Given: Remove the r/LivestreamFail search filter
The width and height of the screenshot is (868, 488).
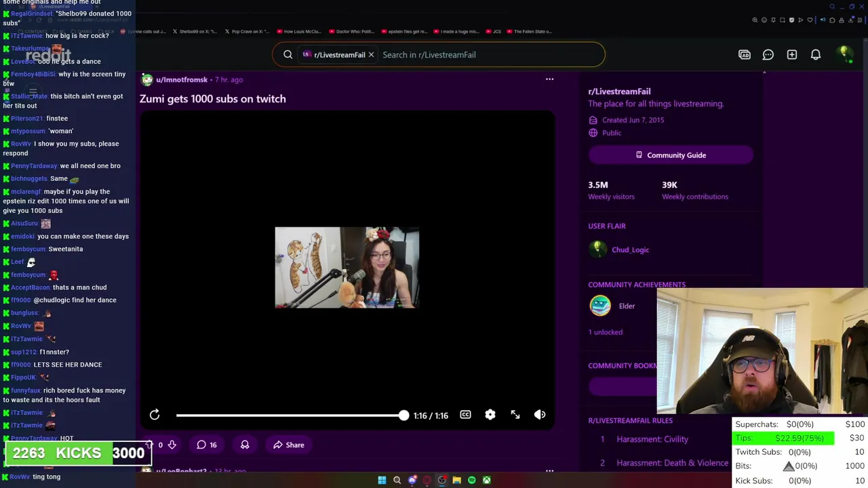Looking at the screenshot, I should pos(371,55).
